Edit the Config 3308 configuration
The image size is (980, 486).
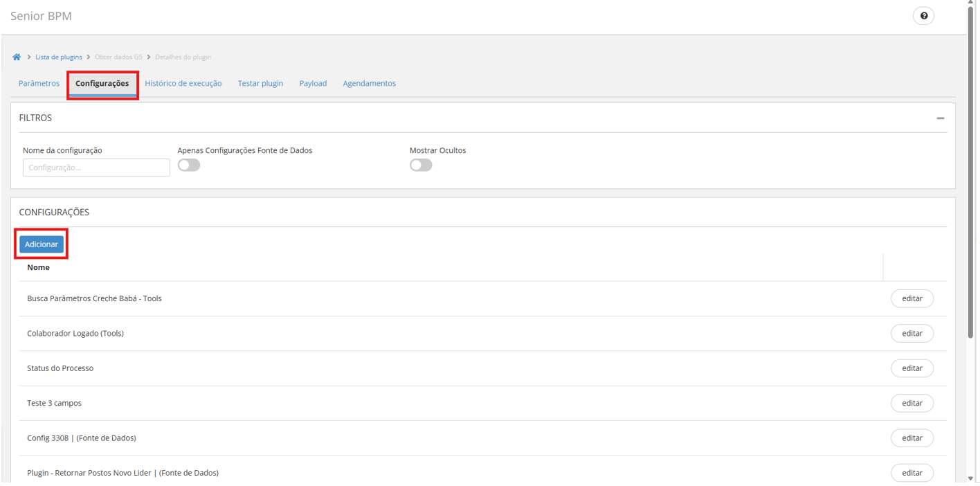[911, 438]
